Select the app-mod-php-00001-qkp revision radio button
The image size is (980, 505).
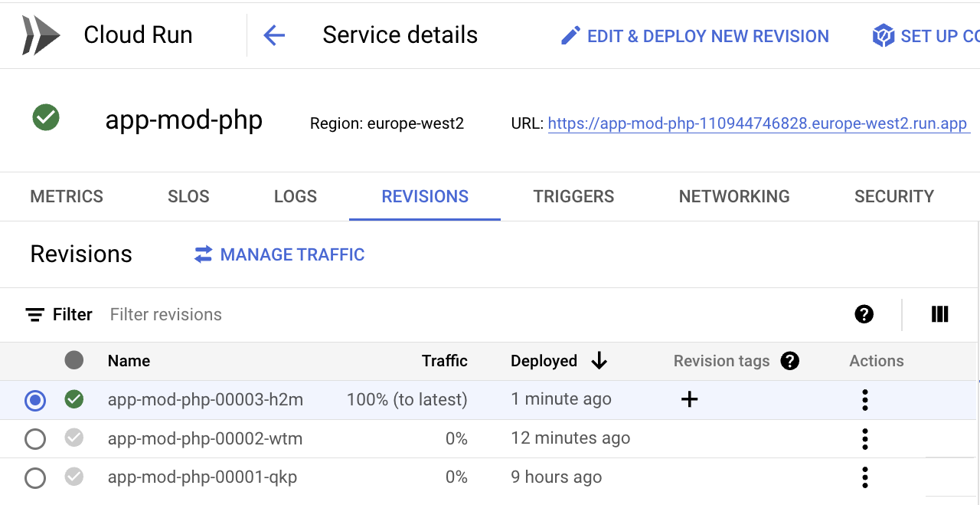[x=35, y=478]
